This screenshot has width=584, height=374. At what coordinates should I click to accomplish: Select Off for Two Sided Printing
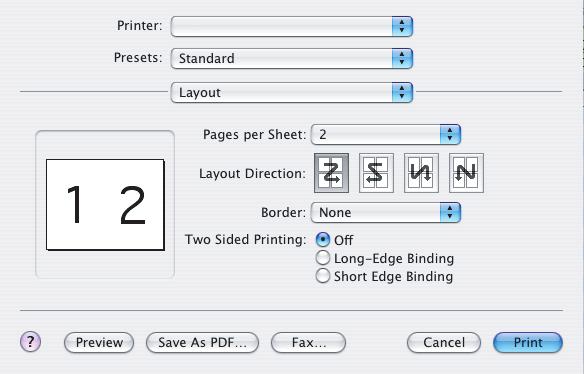click(323, 240)
